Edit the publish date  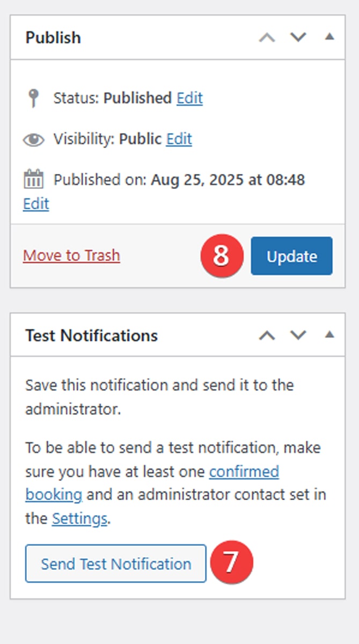(x=36, y=204)
